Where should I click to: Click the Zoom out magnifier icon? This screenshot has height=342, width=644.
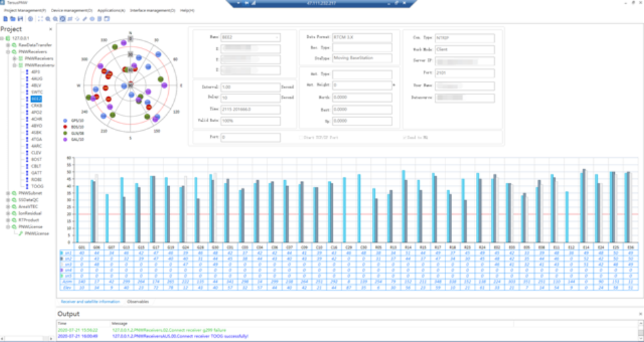pyautogui.click(x=55, y=18)
